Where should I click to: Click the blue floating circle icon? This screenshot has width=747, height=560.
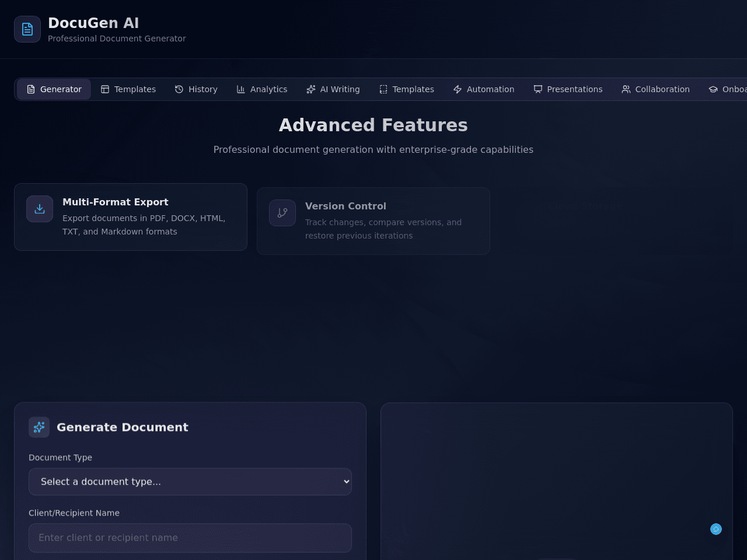click(x=716, y=529)
